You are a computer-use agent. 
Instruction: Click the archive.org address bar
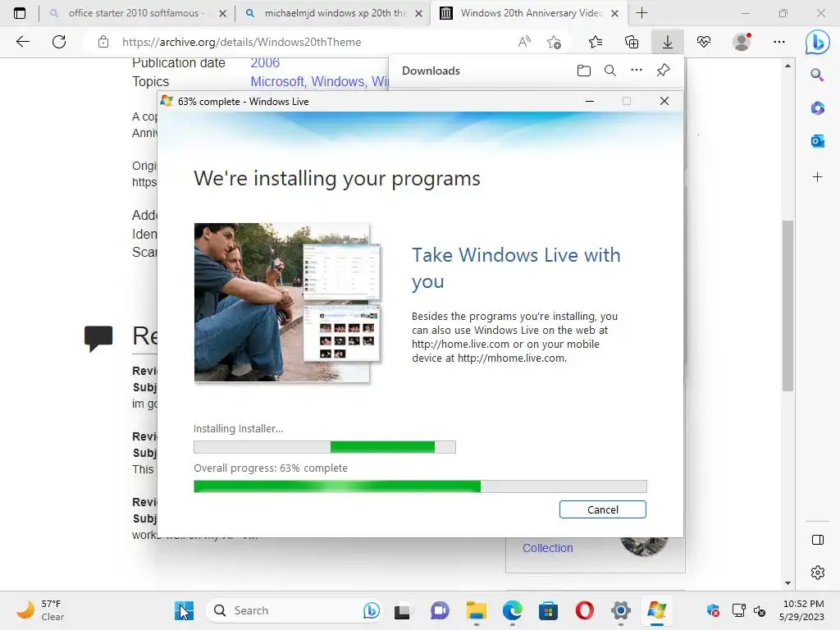(x=242, y=42)
